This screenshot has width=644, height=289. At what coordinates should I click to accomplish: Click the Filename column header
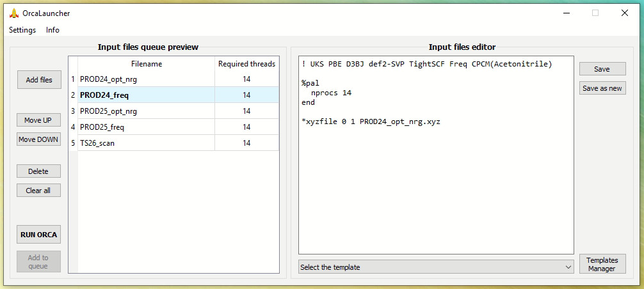coord(147,64)
